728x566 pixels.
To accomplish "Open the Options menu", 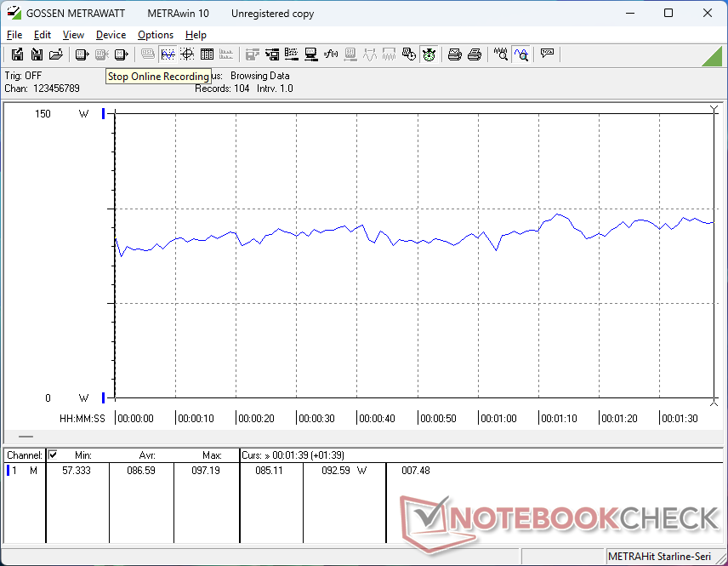I will tap(156, 35).
